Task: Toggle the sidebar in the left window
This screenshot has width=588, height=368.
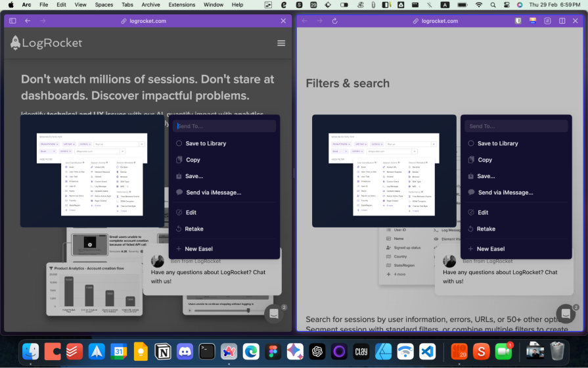Action: [x=12, y=21]
